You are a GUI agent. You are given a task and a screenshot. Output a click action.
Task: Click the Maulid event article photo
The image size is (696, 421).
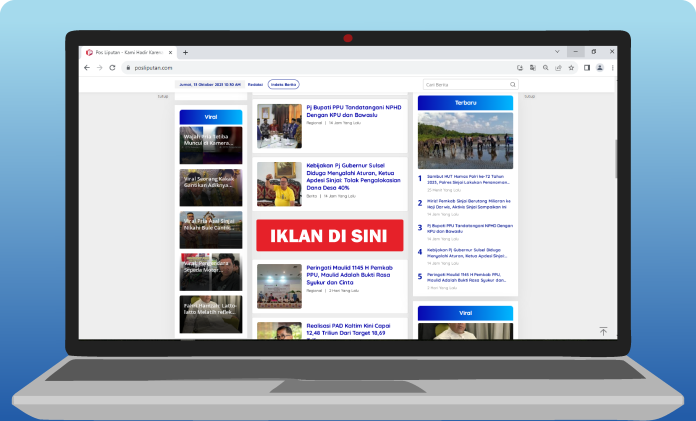279,286
